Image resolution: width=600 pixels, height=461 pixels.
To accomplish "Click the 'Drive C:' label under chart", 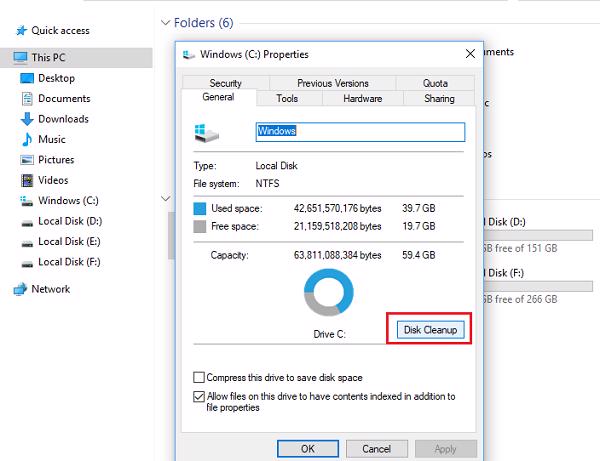I will [x=329, y=334].
